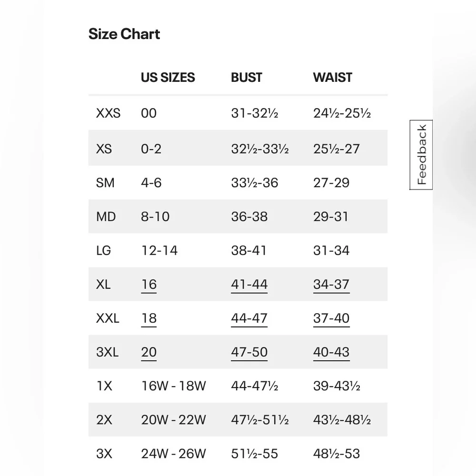Select the XL bust range 41-44
The width and height of the screenshot is (476, 476).
click(x=249, y=284)
